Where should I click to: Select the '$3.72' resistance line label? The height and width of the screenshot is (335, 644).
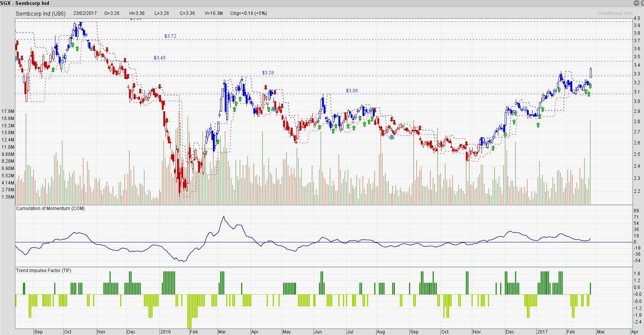coord(170,36)
